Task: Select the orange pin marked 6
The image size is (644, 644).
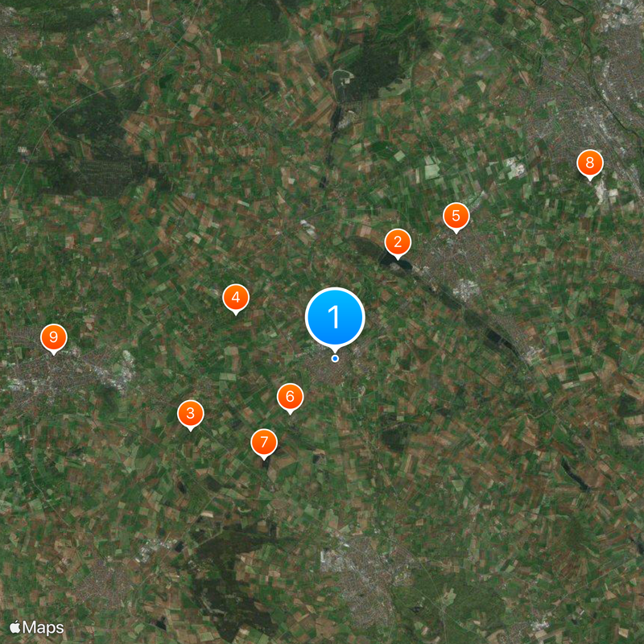Action: pos(291,397)
